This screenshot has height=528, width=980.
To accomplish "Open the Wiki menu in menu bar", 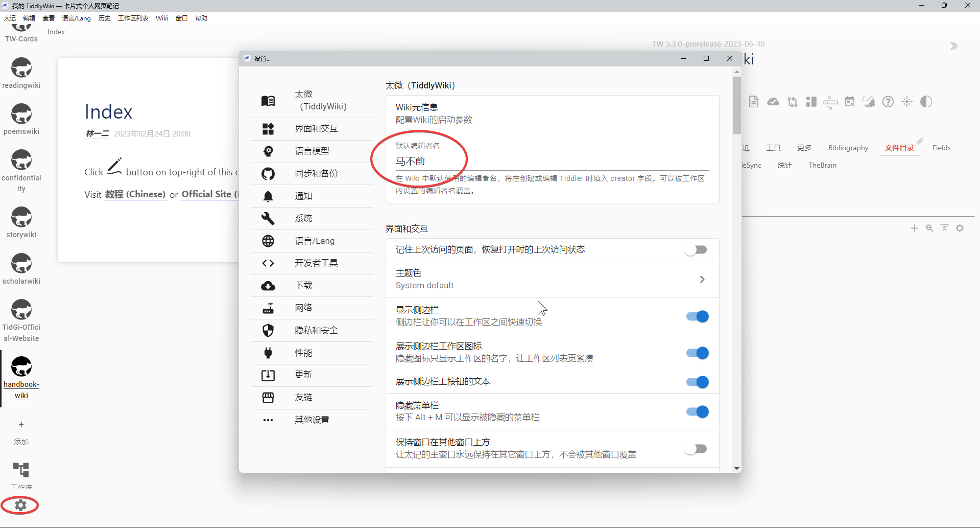I will [162, 18].
